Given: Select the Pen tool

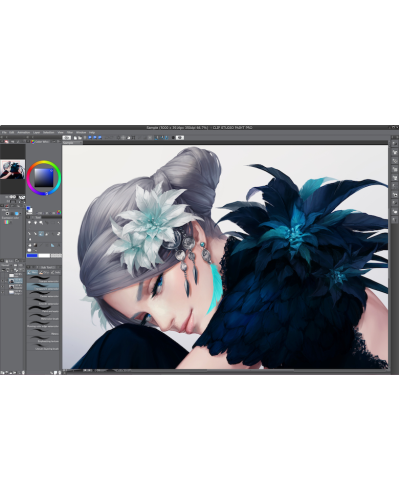Looking at the screenshot, I should click(x=29, y=234).
